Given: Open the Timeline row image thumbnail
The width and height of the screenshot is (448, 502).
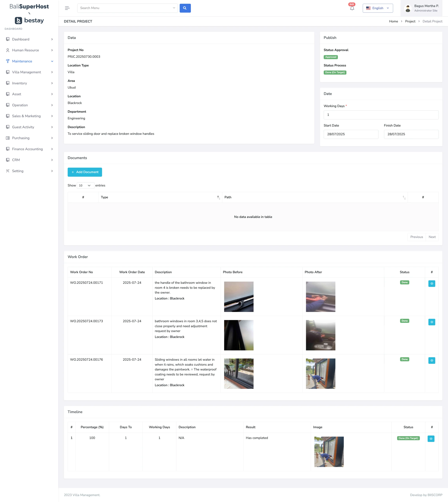Looking at the screenshot, I should (x=329, y=452).
